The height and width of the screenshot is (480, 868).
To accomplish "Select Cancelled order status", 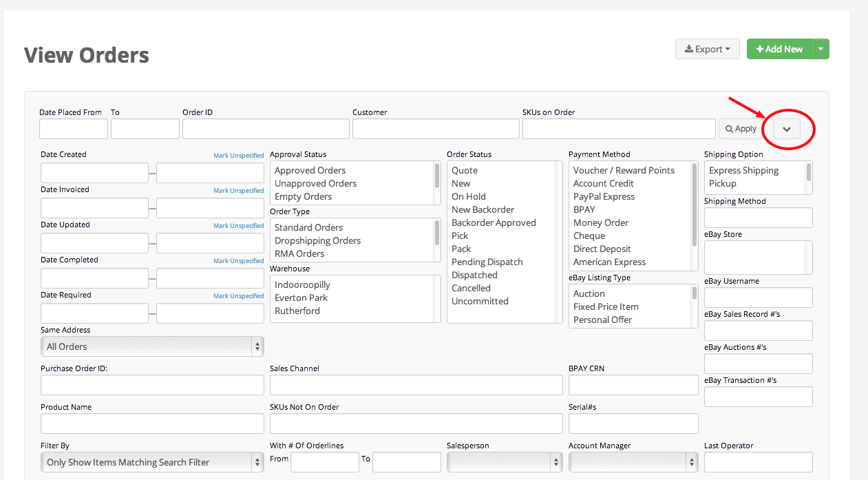I will point(471,288).
